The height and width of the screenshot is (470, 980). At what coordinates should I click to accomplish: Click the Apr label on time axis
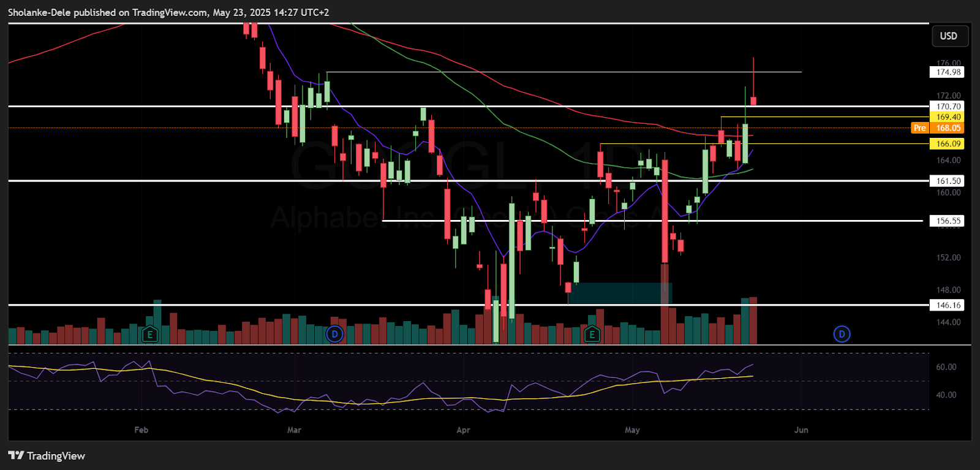pos(464,430)
